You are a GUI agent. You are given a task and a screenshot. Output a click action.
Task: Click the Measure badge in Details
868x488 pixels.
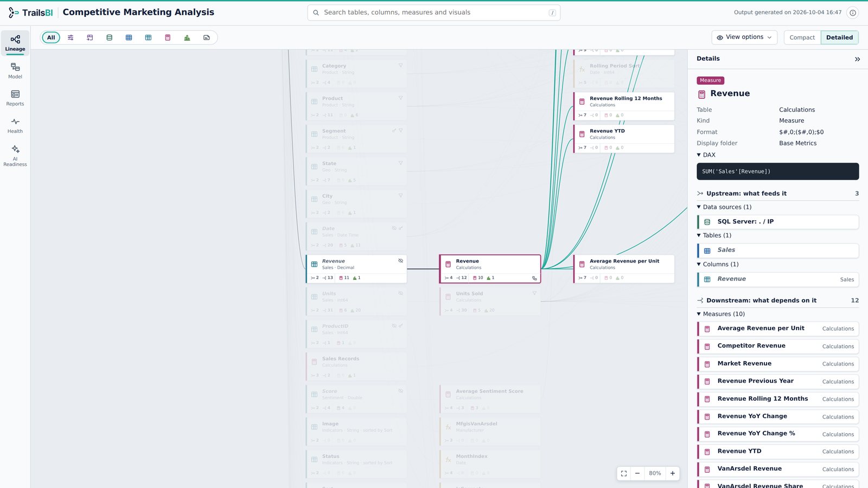pyautogui.click(x=710, y=80)
